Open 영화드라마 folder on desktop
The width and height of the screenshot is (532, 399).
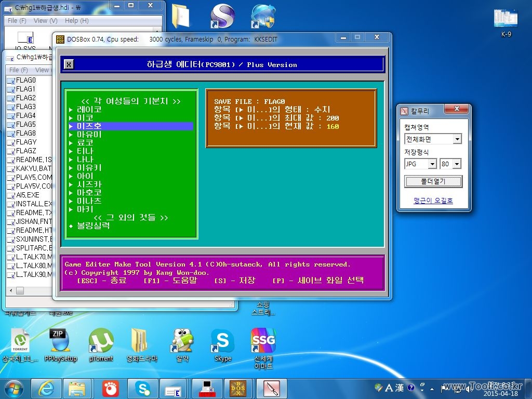coord(141,345)
